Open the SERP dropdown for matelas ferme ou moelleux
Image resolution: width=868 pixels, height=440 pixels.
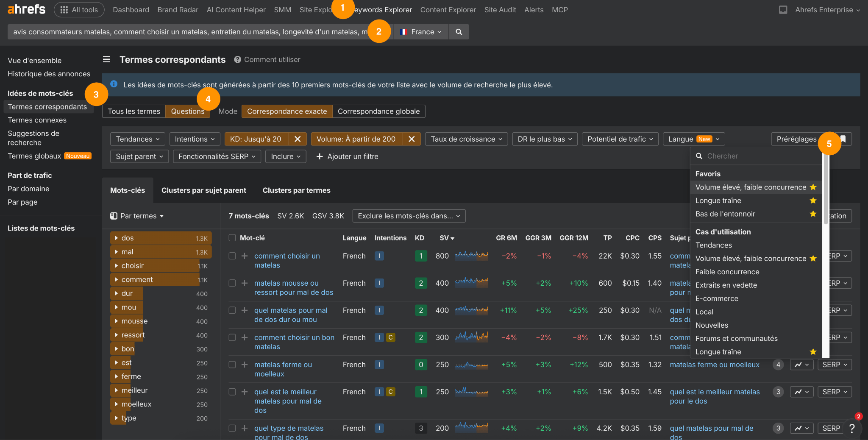834,365
